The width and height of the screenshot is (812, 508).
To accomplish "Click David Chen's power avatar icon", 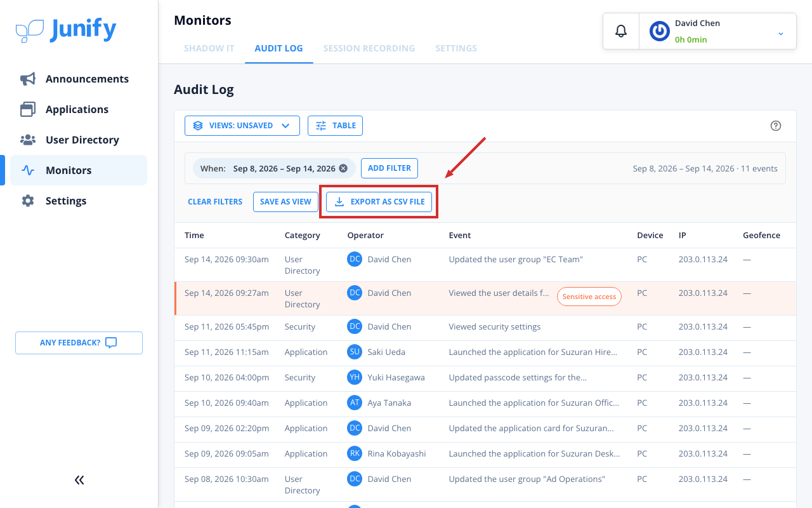I will 660,30.
